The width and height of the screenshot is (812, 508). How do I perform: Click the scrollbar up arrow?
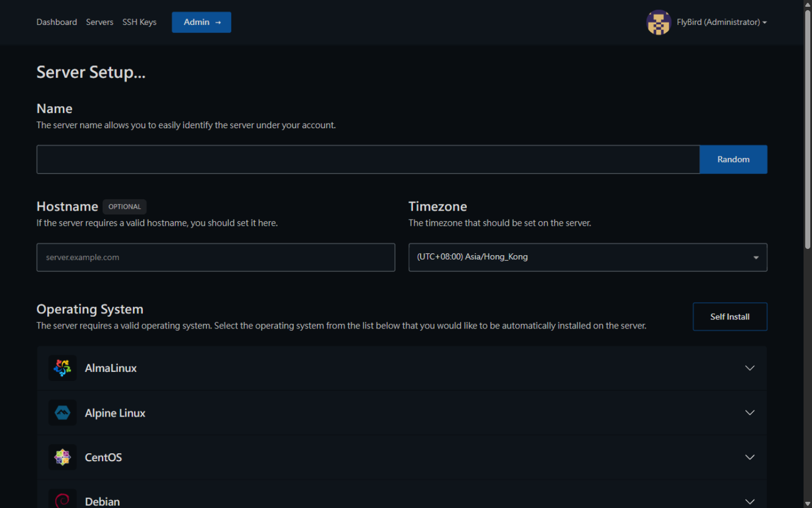click(807, 4)
